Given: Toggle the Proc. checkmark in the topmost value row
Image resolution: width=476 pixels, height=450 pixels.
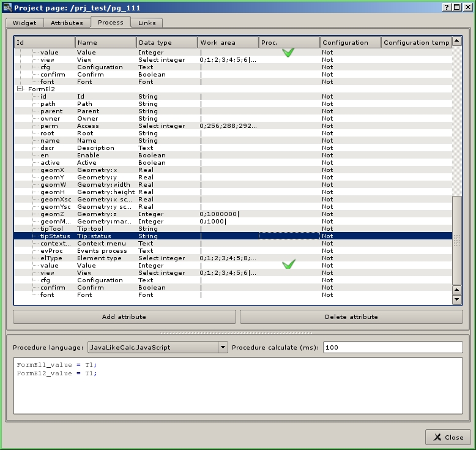Looking at the screenshot, I should (x=288, y=53).
